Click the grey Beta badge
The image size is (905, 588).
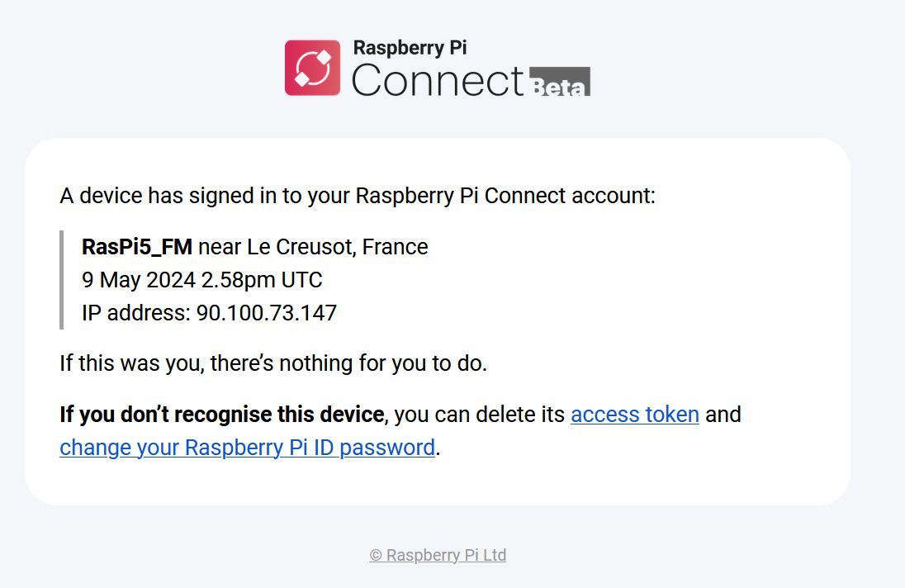click(x=560, y=82)
